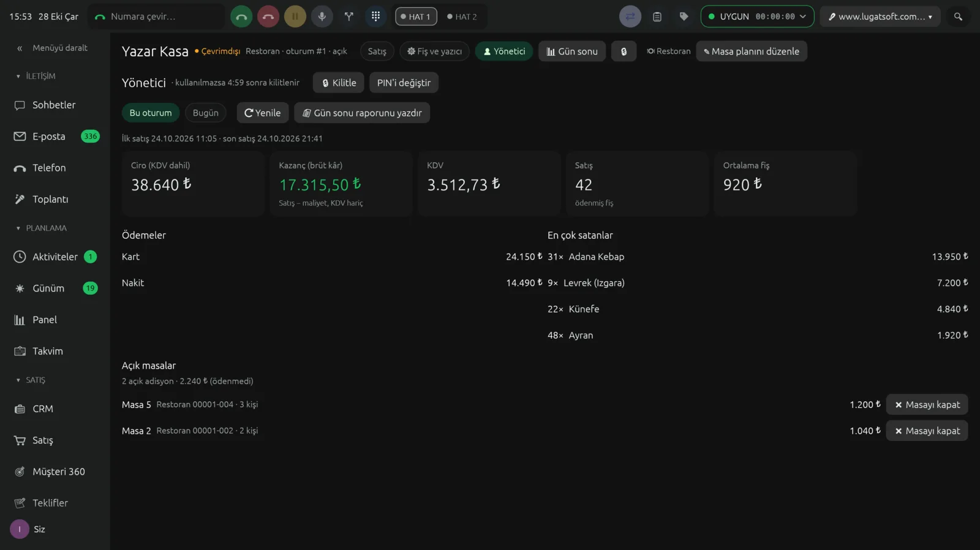Click the Günüm sun icon
Image resolution: width=980 pixels, height=550 pixels.
[x=20, y=288]
